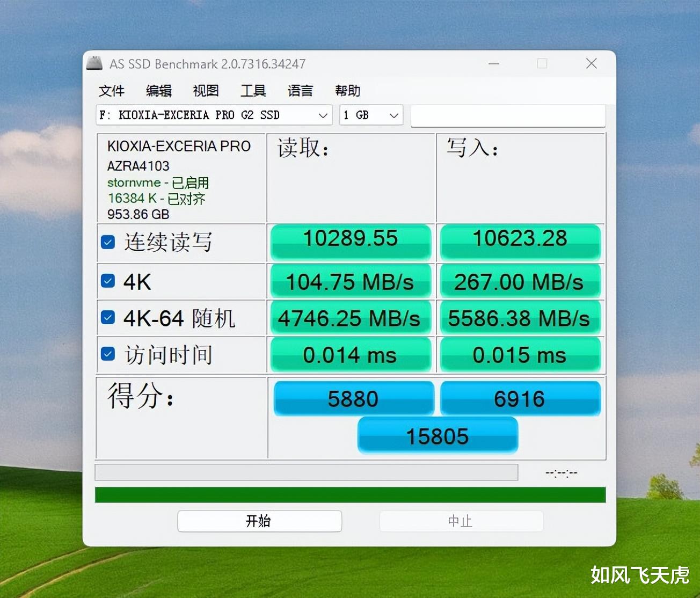Screen dimensions: 700x598
Task: Click the 中止 button
Action: coord(461,521)
